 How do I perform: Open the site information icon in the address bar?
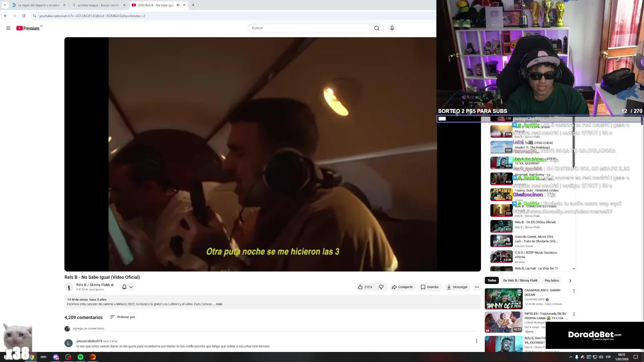pyautogui.click(x=34, y=16)
